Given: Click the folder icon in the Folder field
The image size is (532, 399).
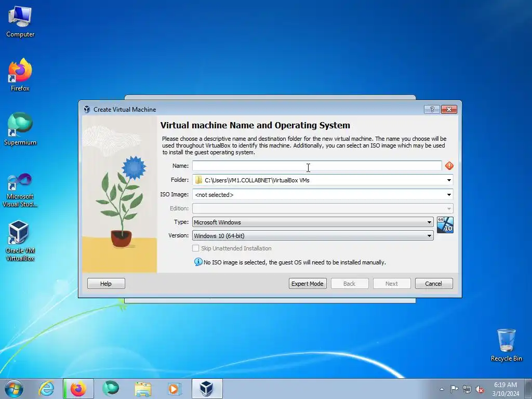Looking at the screenshot, I should click(x=198, y=180).
